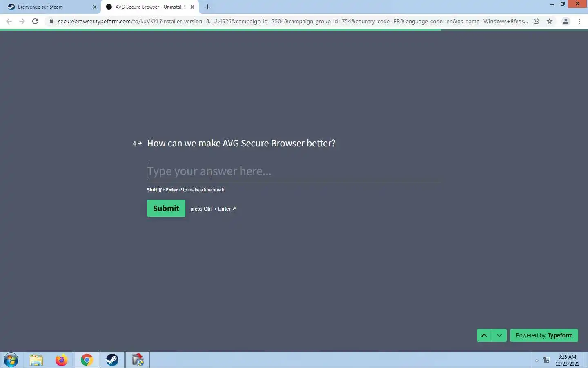Open the Chrome three-dot menu

pyautogui.click(x=579, y=21)
